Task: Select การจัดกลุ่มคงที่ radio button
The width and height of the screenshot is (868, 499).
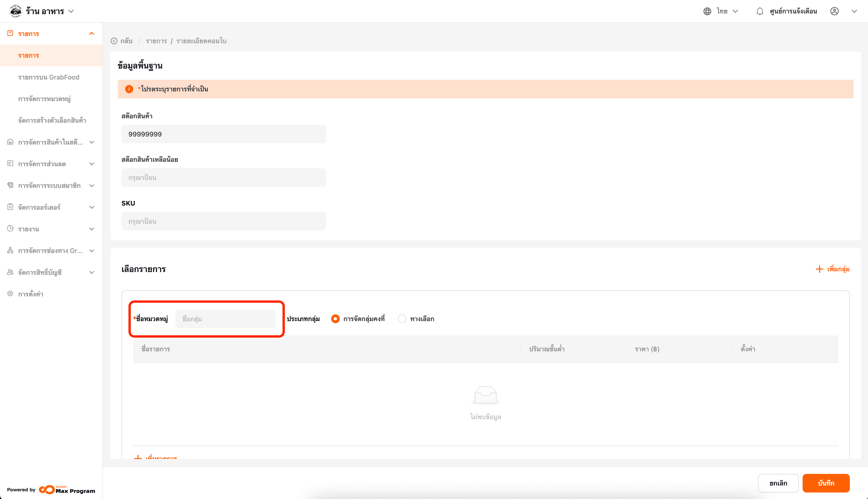Action: coord(335,319)
